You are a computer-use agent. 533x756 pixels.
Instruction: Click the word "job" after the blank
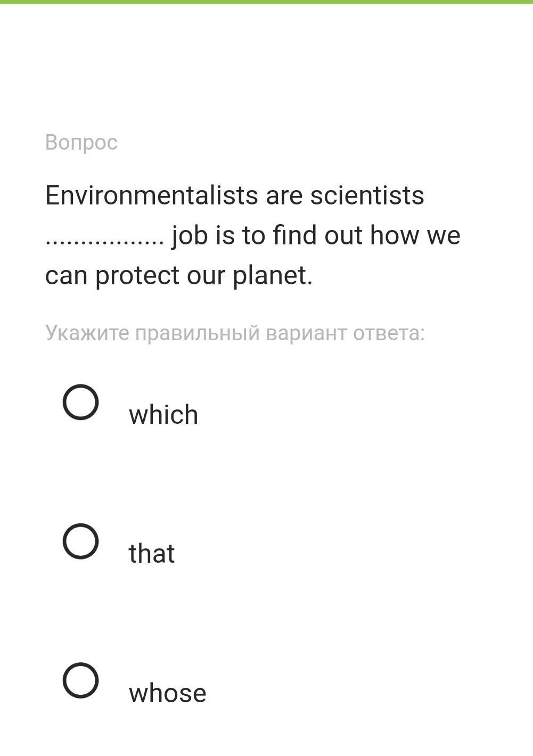coord(189,236)
